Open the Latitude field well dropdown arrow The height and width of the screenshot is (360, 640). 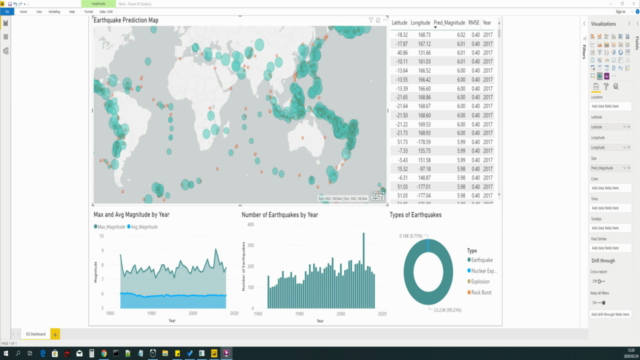click(624, 127)
